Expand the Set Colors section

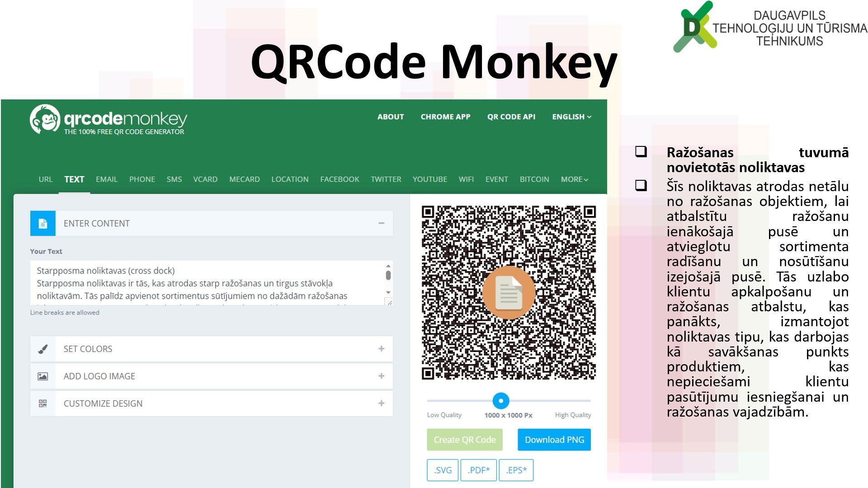pyautogui.click(x=382, y=349)
